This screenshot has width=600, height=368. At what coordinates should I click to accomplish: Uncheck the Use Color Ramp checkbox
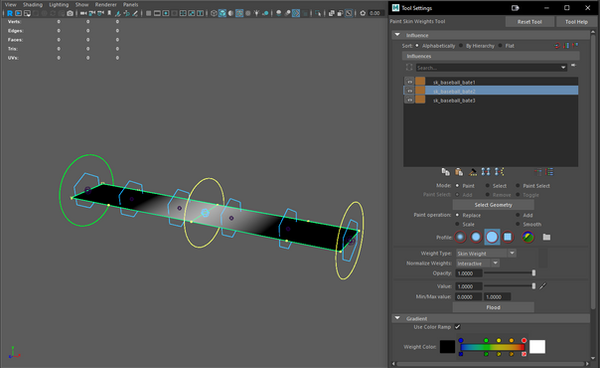click(457, 327)
